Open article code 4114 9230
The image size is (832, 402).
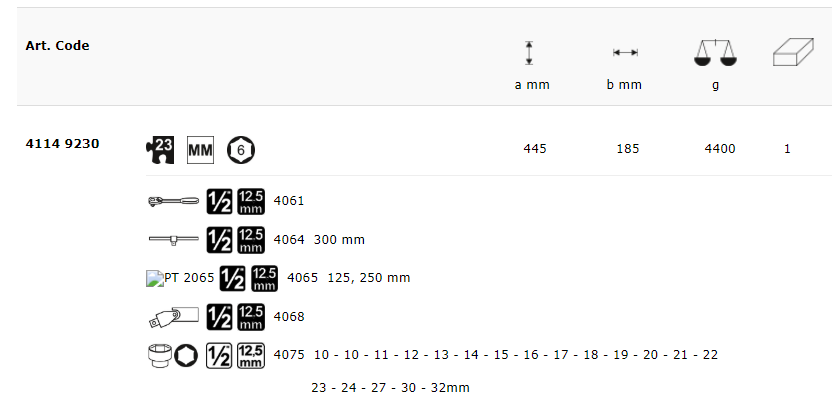click(x=62, y=143)
